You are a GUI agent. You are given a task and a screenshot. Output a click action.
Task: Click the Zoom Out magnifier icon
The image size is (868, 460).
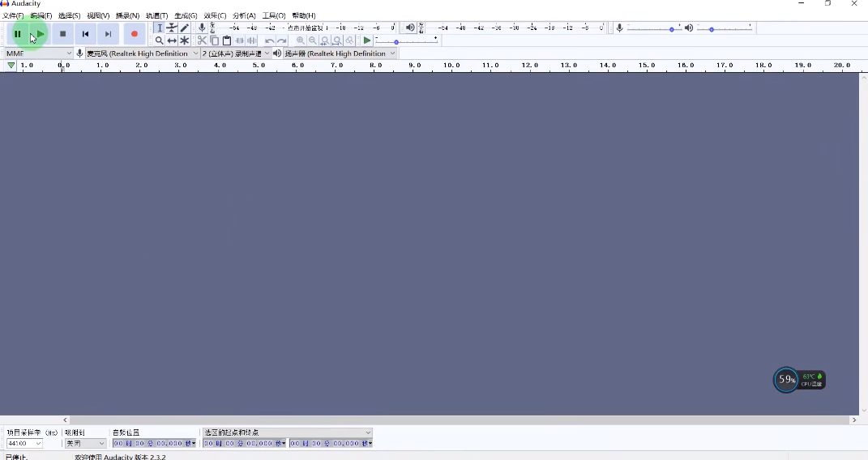point(313,40)
